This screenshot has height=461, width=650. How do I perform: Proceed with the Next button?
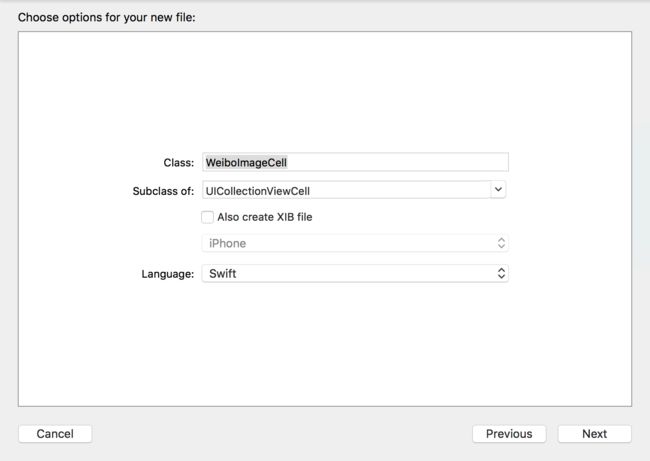594,434
